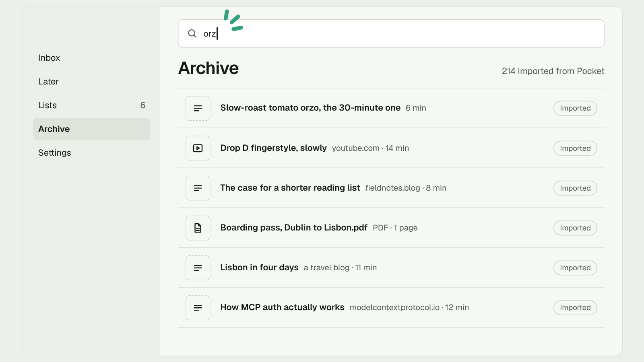Open "How MCP auth actually works"

[x=282, y=307]
